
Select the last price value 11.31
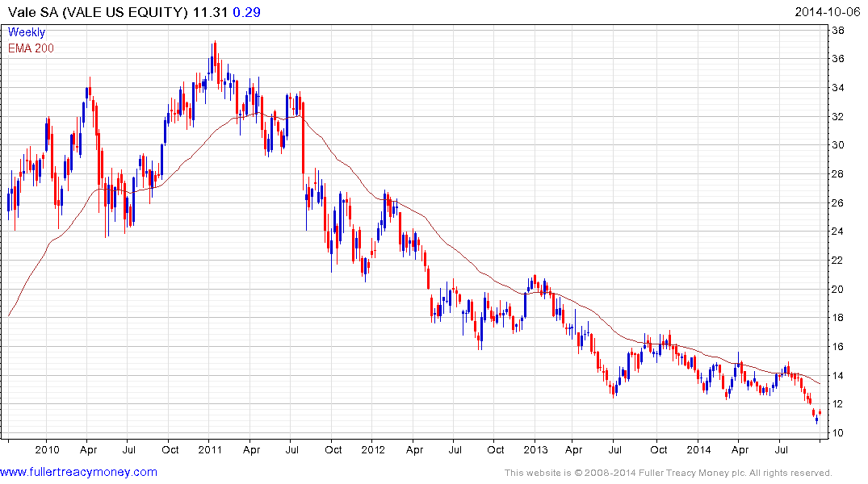click(x=211, y=12)
